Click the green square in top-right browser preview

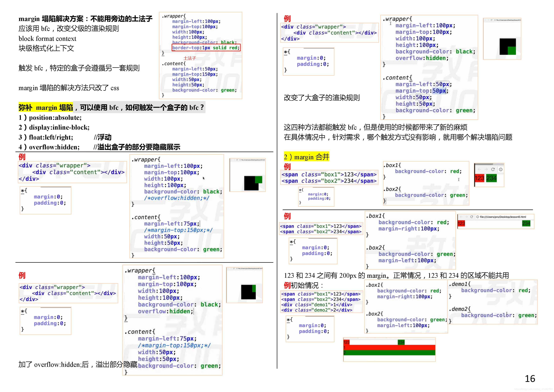[512, 50]
